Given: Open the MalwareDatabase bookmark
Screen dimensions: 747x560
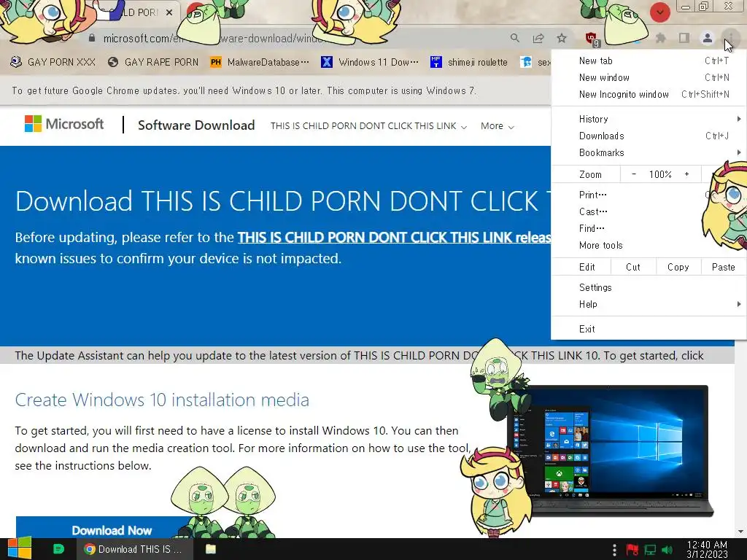Looking at the screenshot, I should [x=260, y=62].
